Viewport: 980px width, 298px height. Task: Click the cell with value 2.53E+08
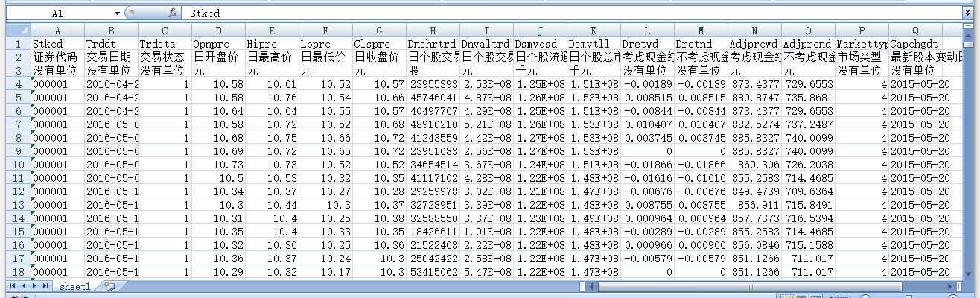point(486,83)
